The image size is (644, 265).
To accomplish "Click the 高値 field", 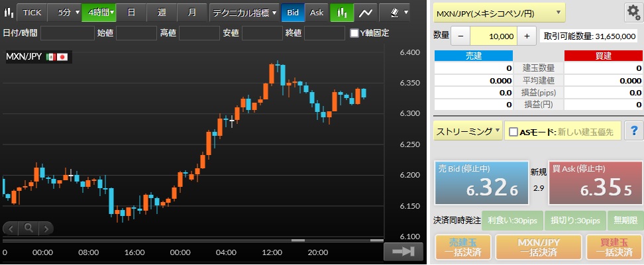I will click(199, 33).
